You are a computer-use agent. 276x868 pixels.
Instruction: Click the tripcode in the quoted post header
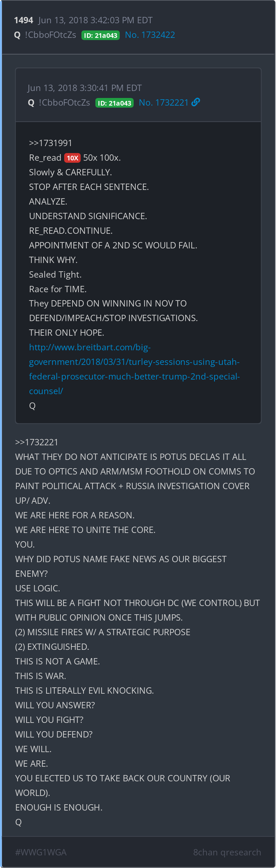65,102
